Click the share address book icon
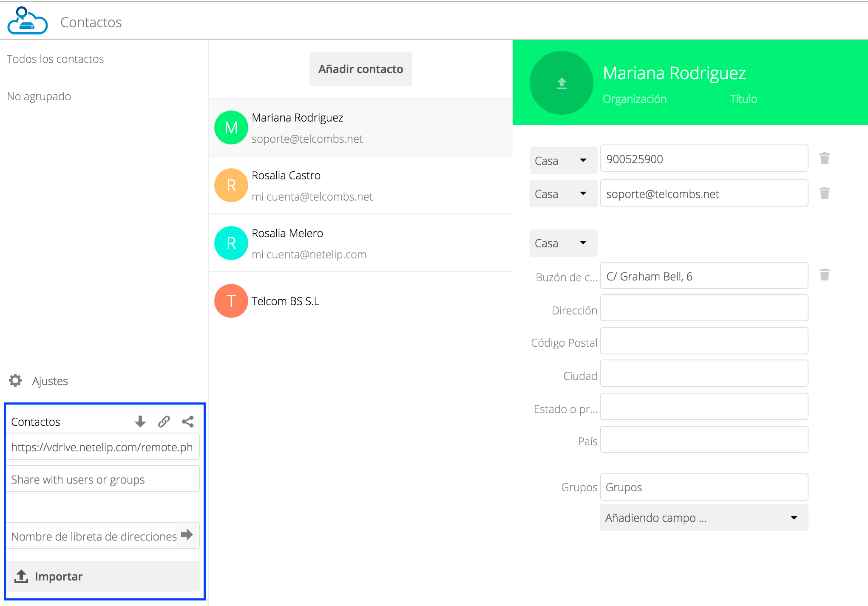Viewport: 868px width, 606px height. click(x=188, y=422)
